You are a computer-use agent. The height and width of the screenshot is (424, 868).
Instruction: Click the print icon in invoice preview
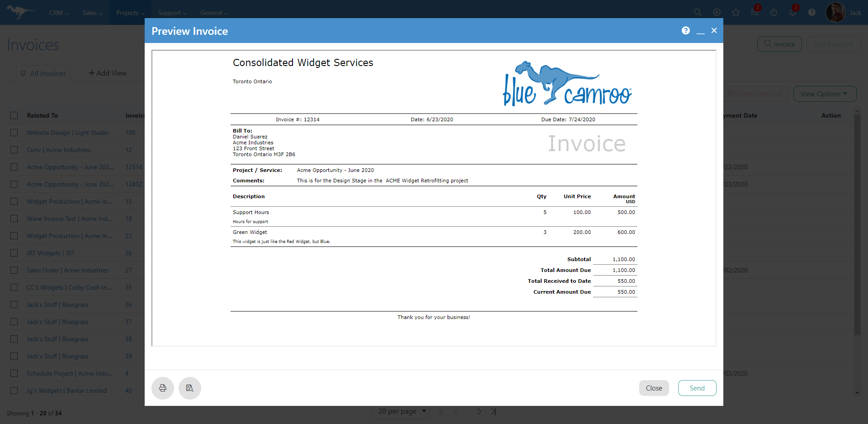[162, 388]
